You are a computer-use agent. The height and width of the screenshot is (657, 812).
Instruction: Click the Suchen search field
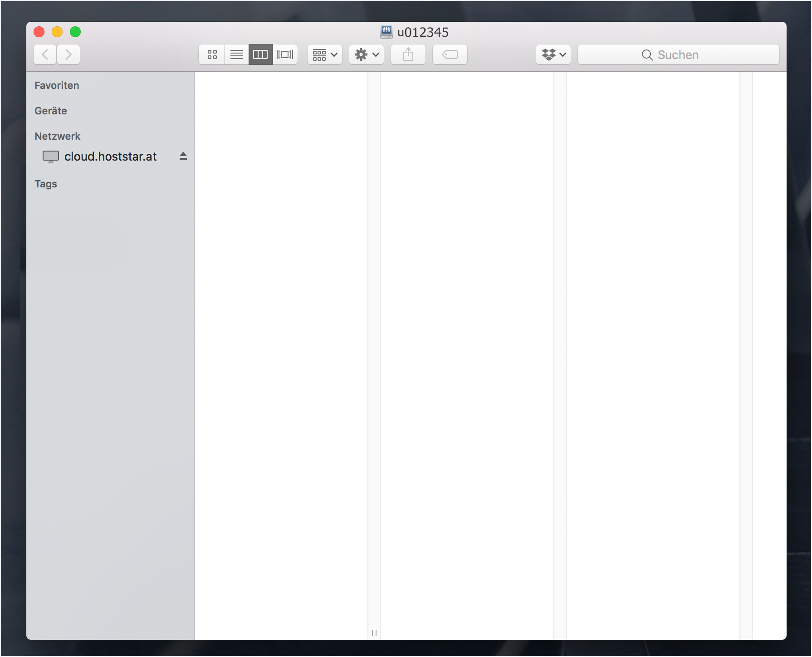[x=678, y=55]
